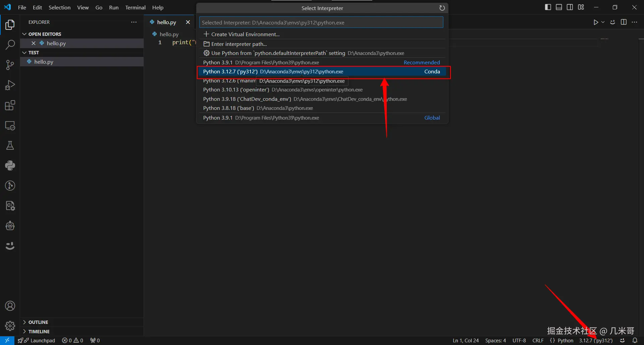644x345 pixels.
Task: Choose Enter interpreter path option
Action: tap(322, 44)
